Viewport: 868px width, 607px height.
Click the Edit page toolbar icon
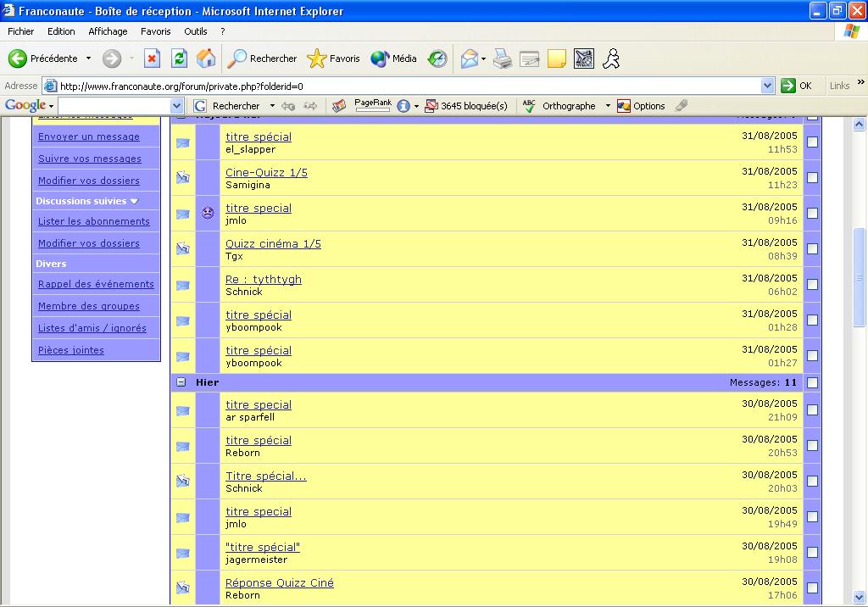tap(529, 58)
